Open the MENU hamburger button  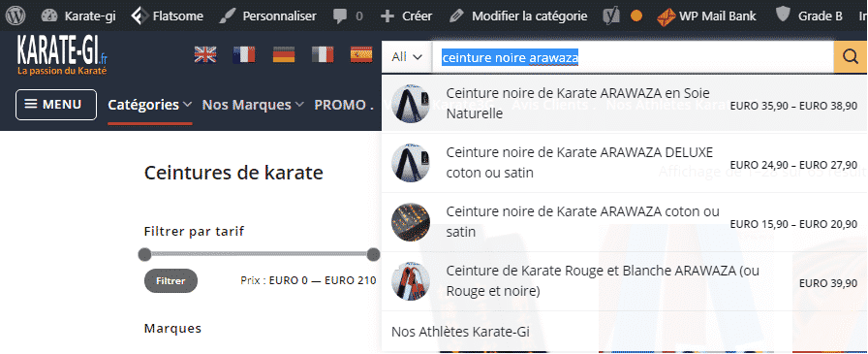pyautogui.click(x=56, y=105)
